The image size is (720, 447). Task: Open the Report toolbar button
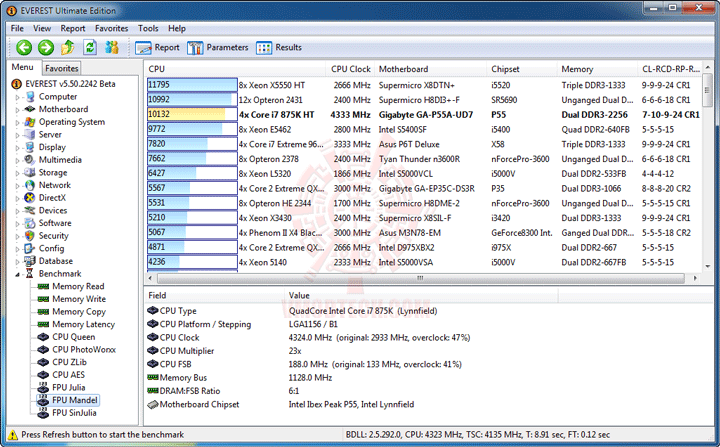(x=157, y=47)
